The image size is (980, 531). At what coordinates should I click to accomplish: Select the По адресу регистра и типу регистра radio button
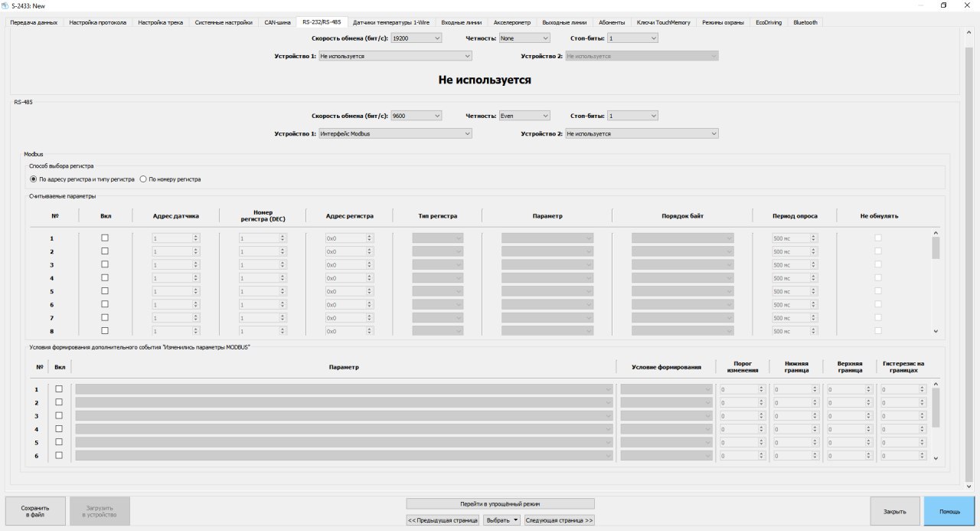click(82, 179)
